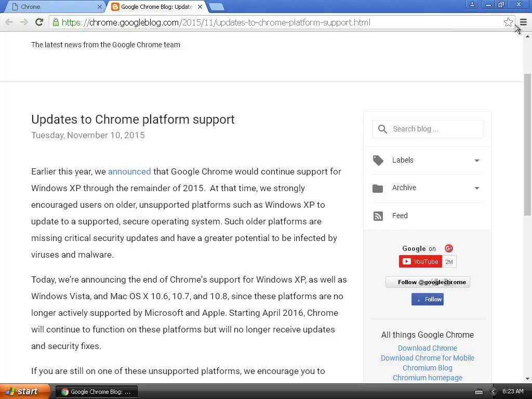Click the 8:23 AM system clock

click(x=513, y=392)
